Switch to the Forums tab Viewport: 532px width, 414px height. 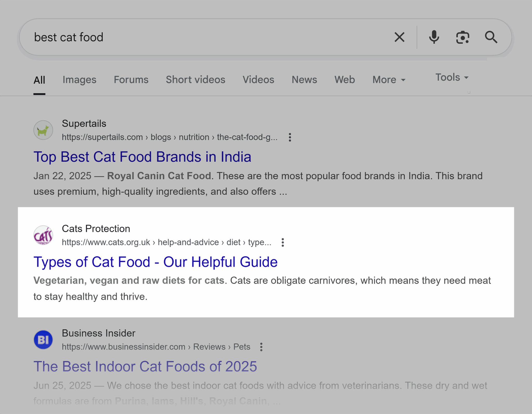click(x=131, y=80)
